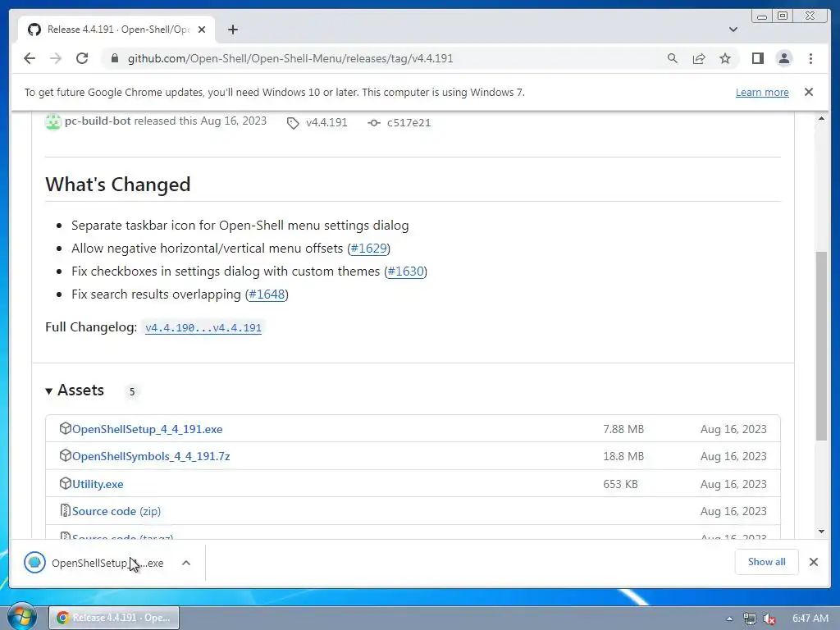Screen dimensions: 840x630
Task: Expand download item options chevron
Action: tap(186, 563)
